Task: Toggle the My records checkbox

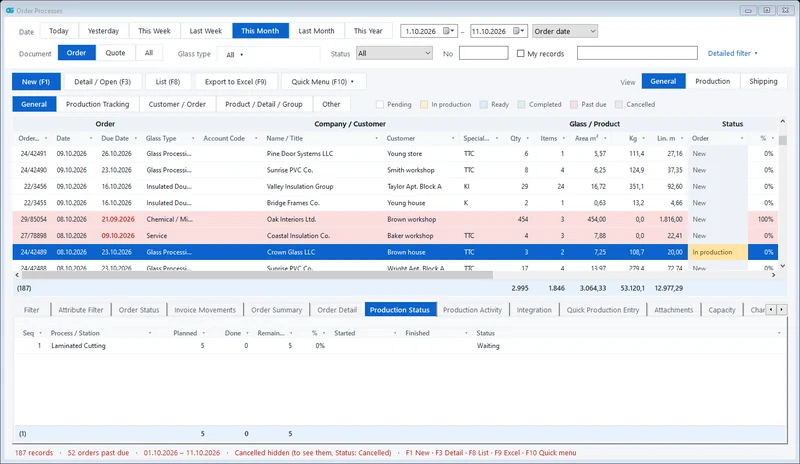Action: click(520, 53)
